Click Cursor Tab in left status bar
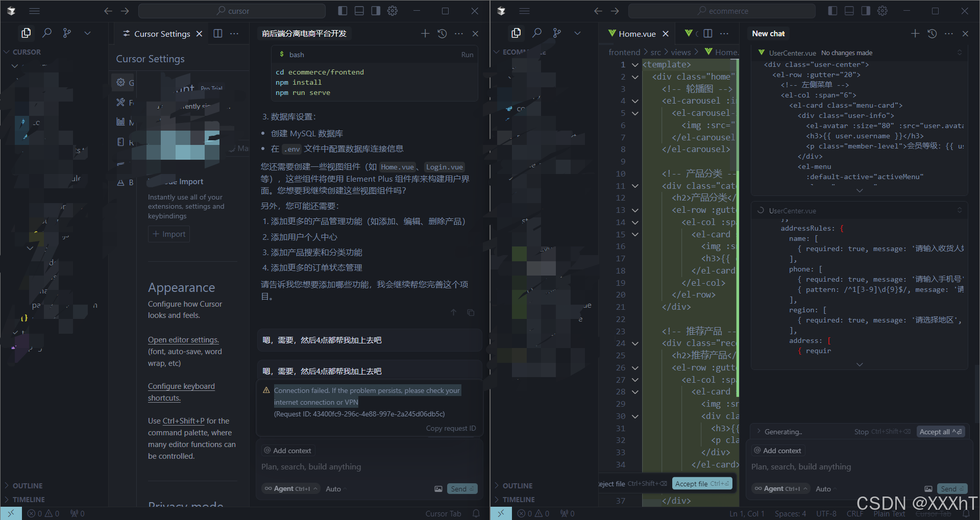This screenshot has width=980, height=520. [x=443, y=514]
